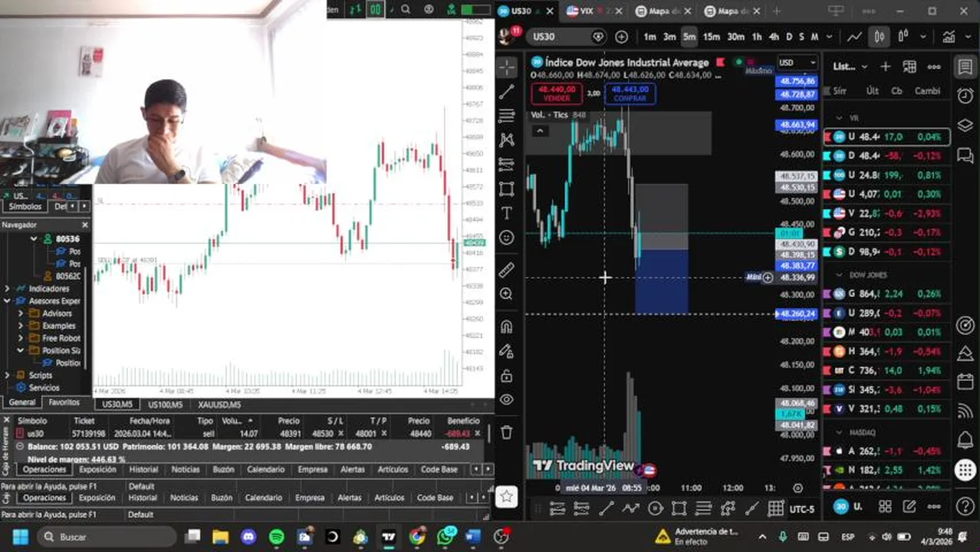The image size is (980, 552).
Task: Select the 1h timeframe
Action: pos(757,37)
